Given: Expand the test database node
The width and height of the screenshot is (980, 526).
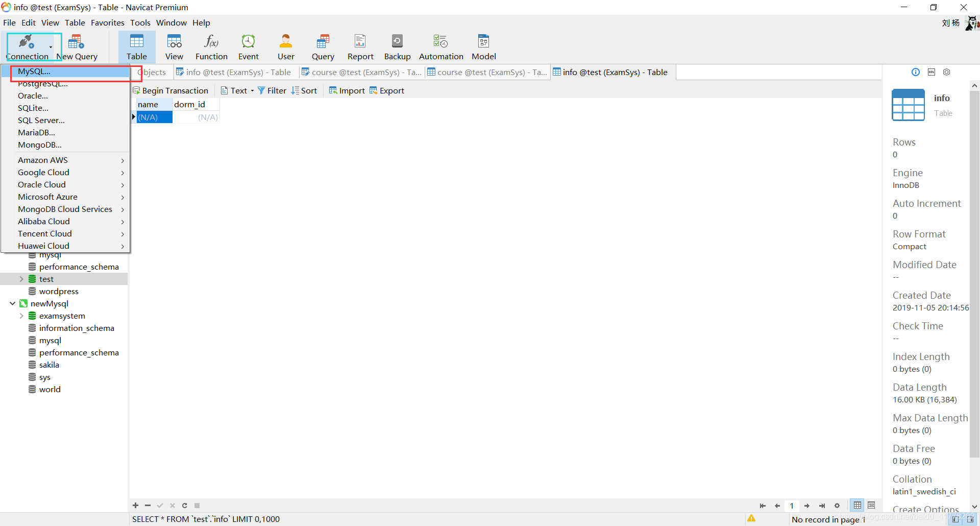Looking at the screenshot, I should (x=21, y=279).
